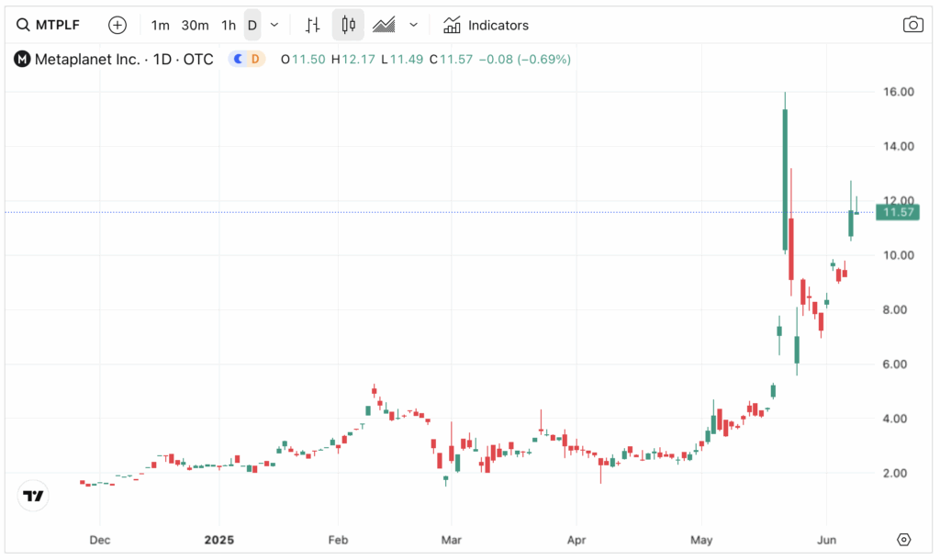The width and height of the screenshot is (940, 560).
Task: Click the open value O11.50
Action: (303, 60)
